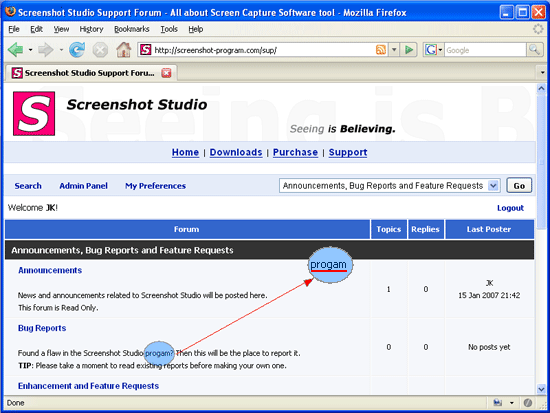Open the status bar icon dropdown arrow
The height and width of the screenshot is (413, 550).
click(x=512, y=402)
